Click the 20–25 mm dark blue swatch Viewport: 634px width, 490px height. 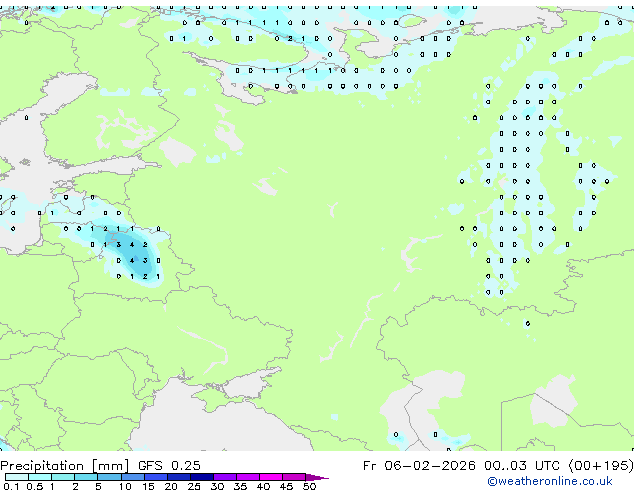(179, 477)
